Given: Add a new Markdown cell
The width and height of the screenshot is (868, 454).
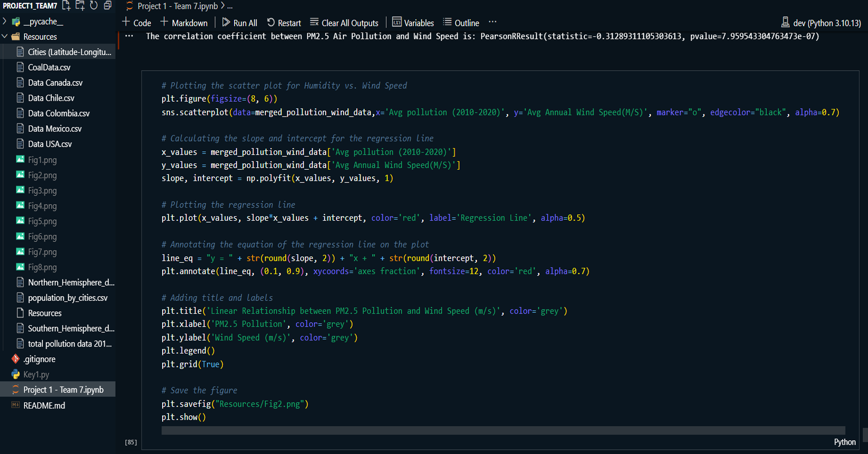Looking at the screenshot, I should 184,23.
